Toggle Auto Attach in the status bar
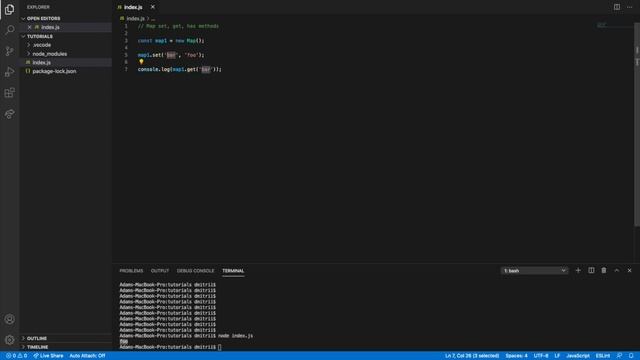 pos(87,356)
